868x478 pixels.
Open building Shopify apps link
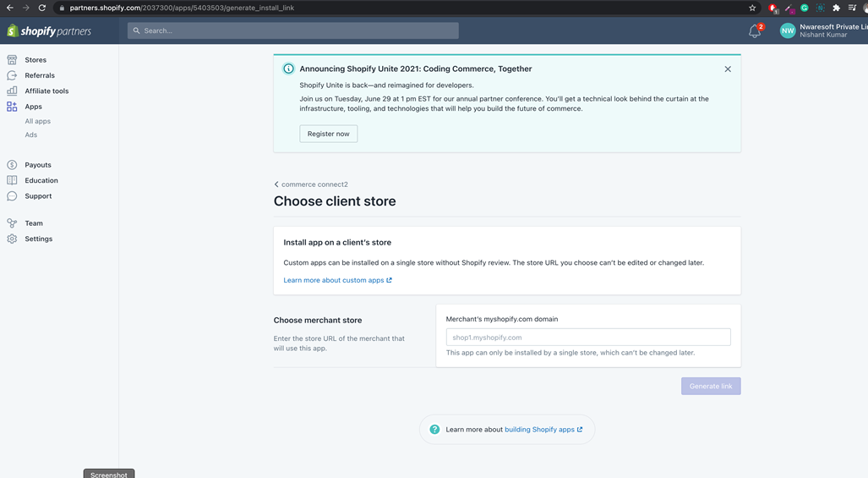click(543, 430)
